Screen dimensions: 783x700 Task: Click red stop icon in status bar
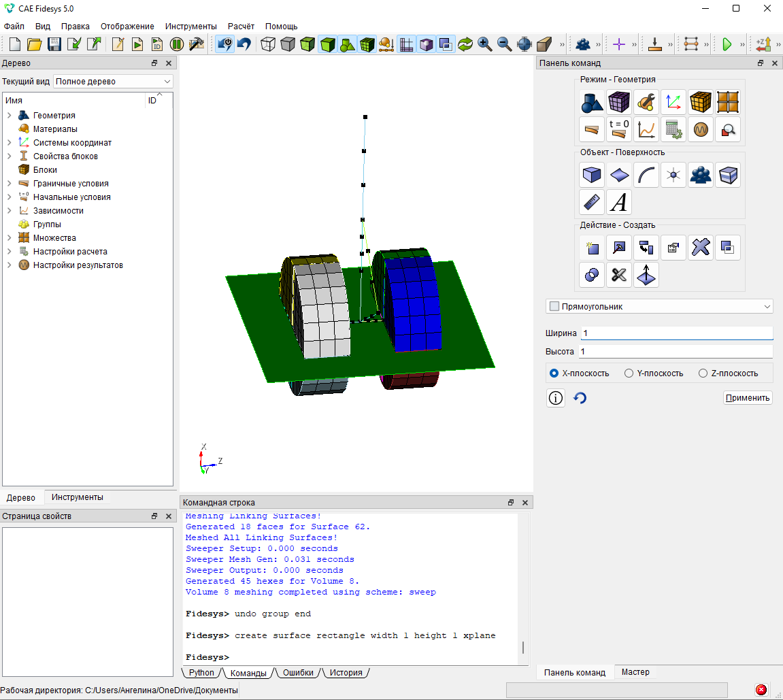[x=761, y=690]
